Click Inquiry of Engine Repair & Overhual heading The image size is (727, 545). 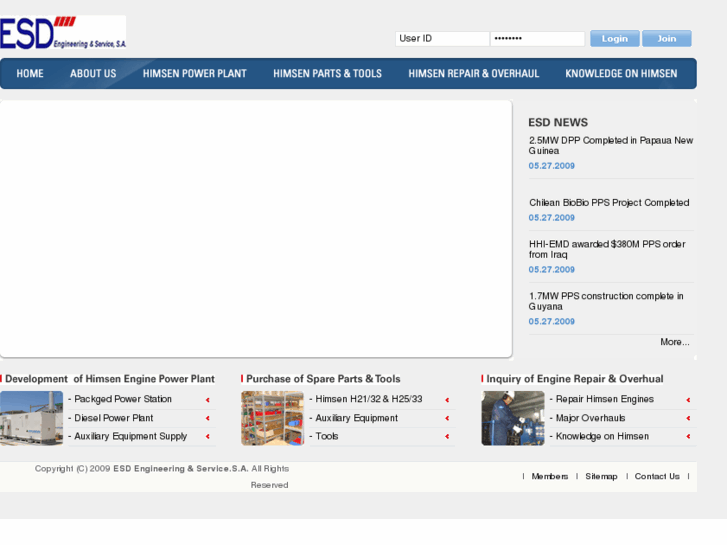(x=575, y=379)
